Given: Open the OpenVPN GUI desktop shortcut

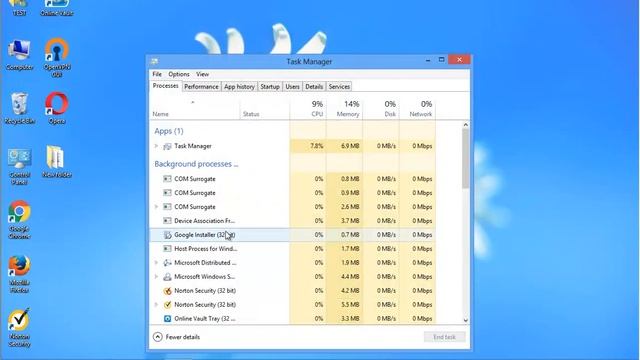Looking at the screenshot, I should pyautogui.click(x=57, y=58).
